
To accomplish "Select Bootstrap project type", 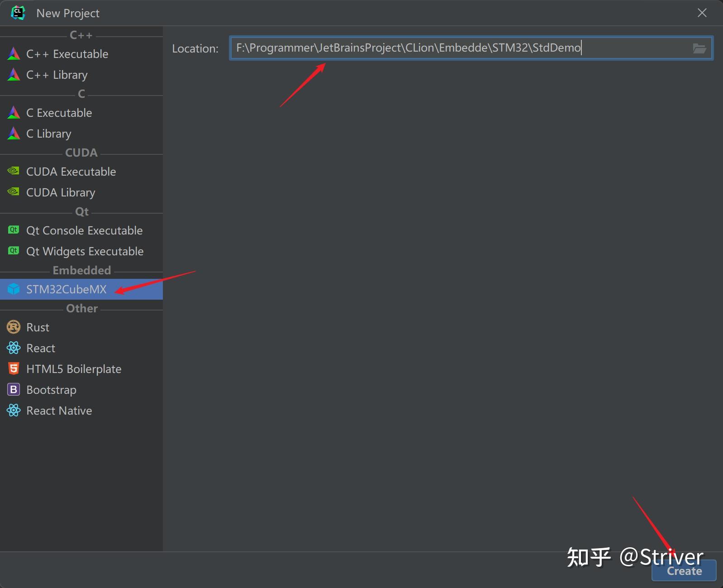I will coord(81,390).
